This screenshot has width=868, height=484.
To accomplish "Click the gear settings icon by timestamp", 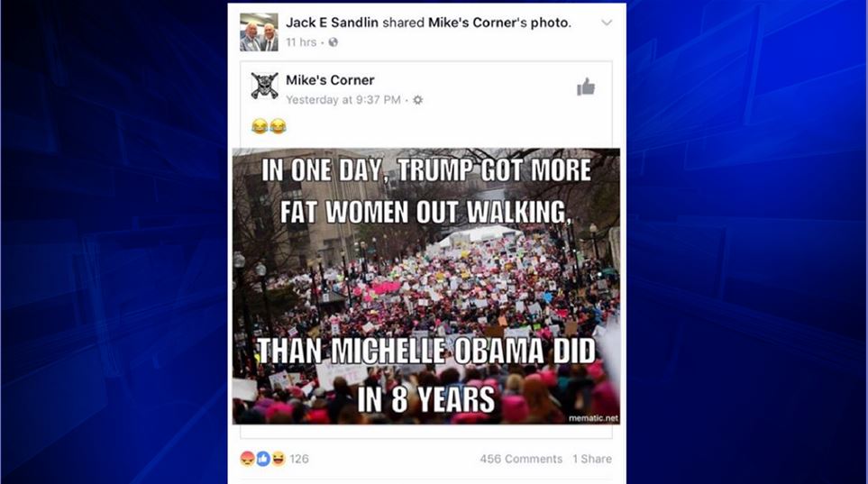I will pos(418,100).
